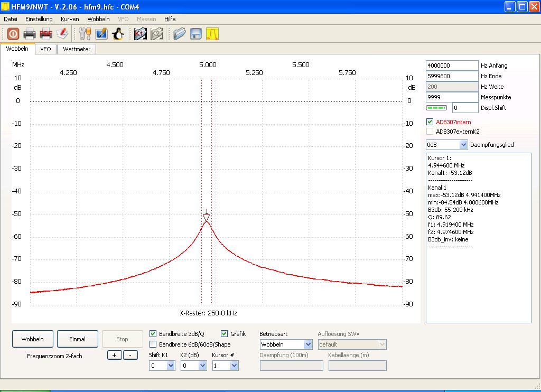Save curve using floppy disk icon
The width and height of the screenshot is (541, 392).
click(196, 34)
